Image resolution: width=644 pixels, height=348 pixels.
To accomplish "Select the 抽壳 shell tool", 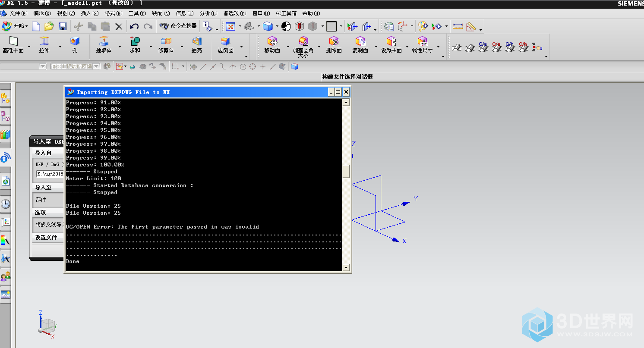I will click(x=197, y=45).
